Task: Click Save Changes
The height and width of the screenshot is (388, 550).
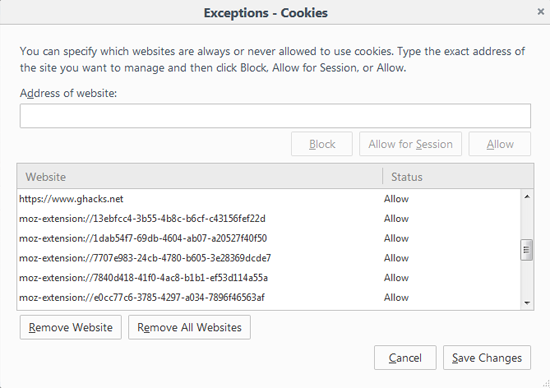Action: coord(487,357)
